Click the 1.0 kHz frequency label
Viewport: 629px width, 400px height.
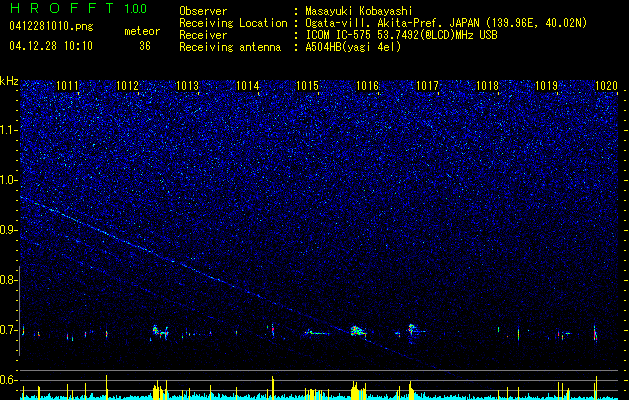[x=8, y=180]
